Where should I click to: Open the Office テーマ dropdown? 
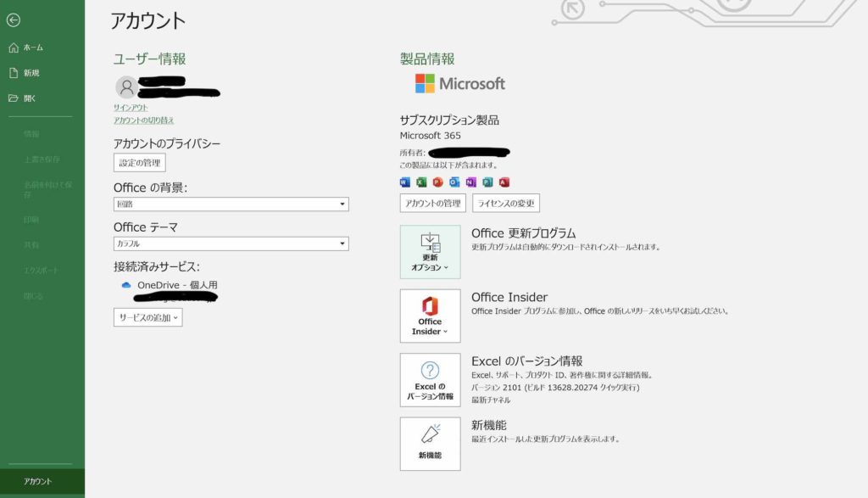tap(231, 243)
